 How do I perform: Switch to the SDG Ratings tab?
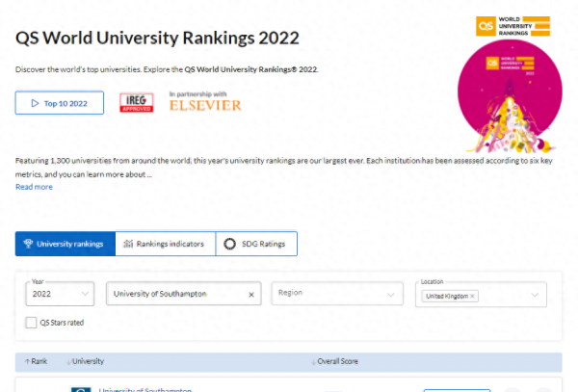point(256,244)
